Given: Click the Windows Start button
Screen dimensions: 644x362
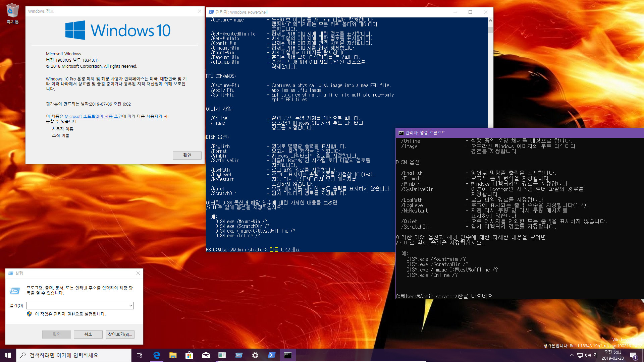Looking at the screenshot, I should pyautogui.click(x=8, y=355).
